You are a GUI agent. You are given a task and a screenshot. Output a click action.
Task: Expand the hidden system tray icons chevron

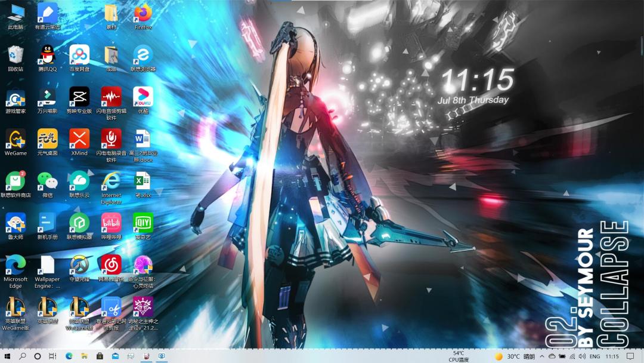pos(541,356)
